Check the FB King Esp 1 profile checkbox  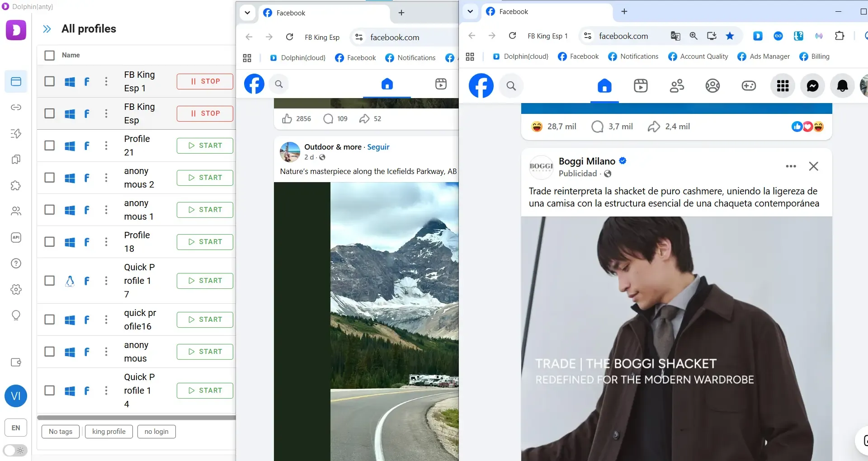(49, 81)
